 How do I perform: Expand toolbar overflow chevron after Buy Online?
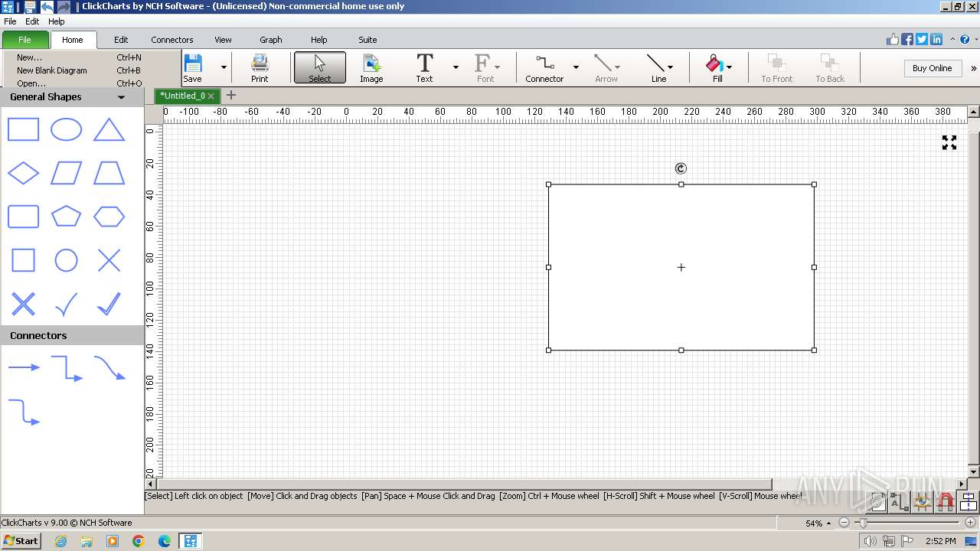973,68
